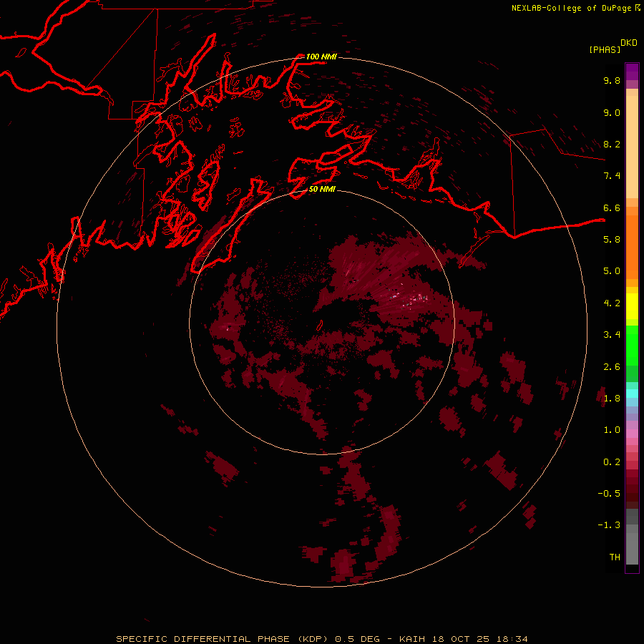
Task: Click the green segment of the color bar
Action: (x=632, y=345)
